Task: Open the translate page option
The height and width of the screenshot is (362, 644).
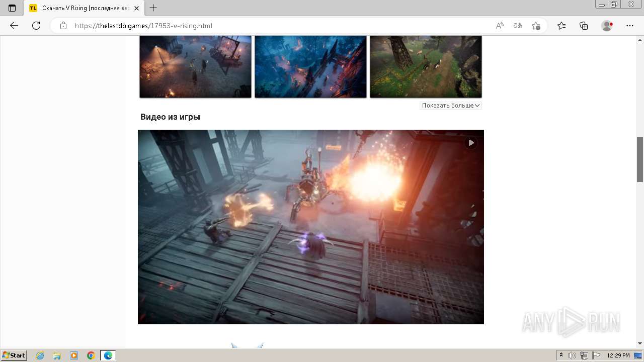Action: 518,26
